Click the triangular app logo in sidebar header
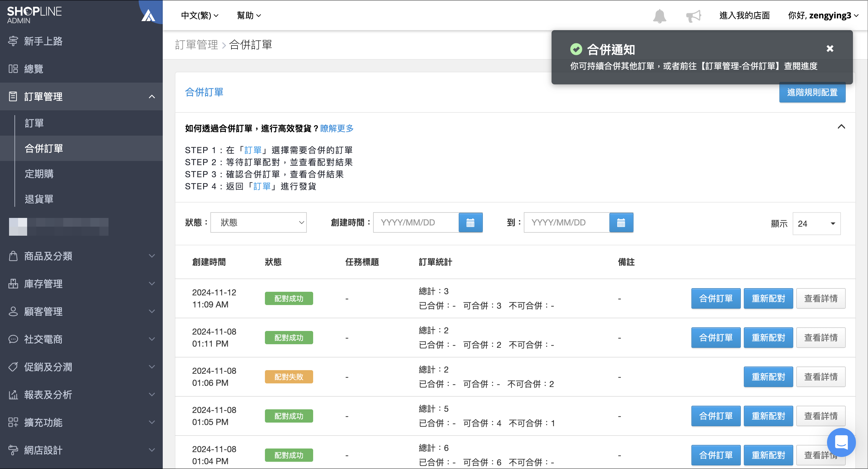 pyautogui.click(x=148, y=15)
